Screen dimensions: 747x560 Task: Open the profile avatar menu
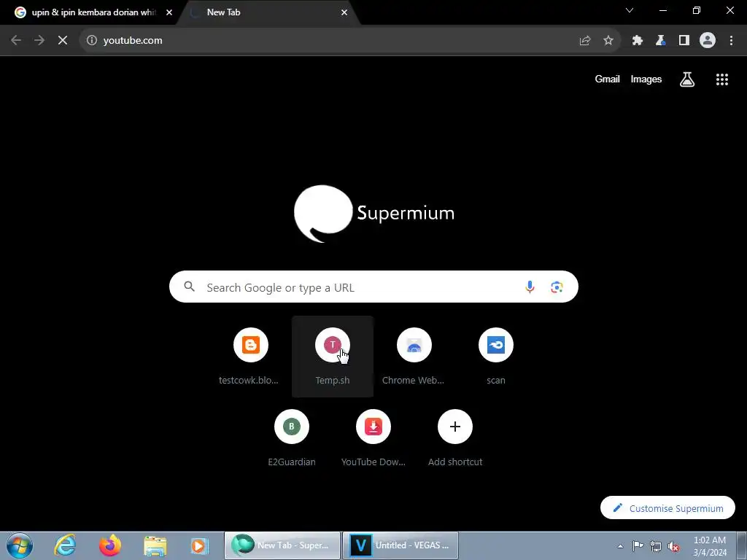tap(708, 41)
